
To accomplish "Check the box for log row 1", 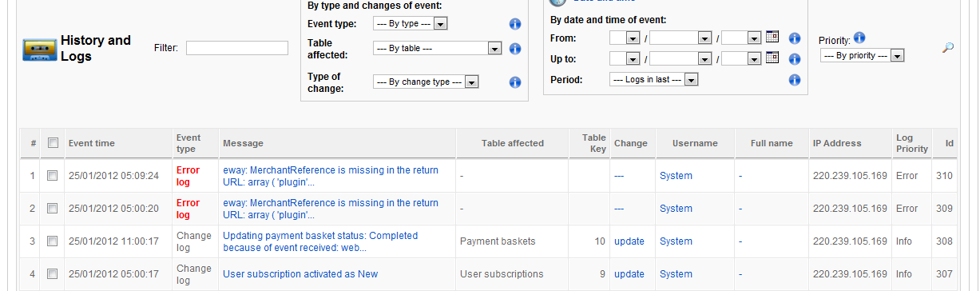I will 52,176.
